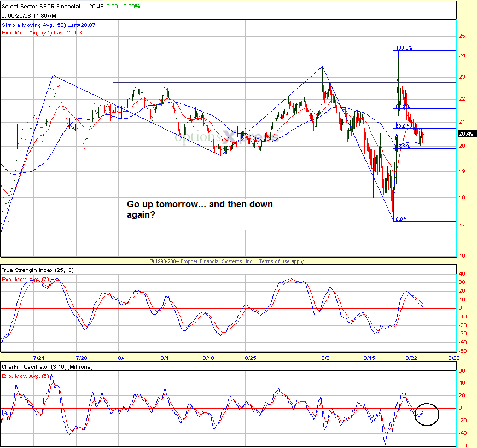Click the Prophet Financial Systems, Inc. link
Image resolution: width=477 pixels, height=448 pixels.
point(217,261)
